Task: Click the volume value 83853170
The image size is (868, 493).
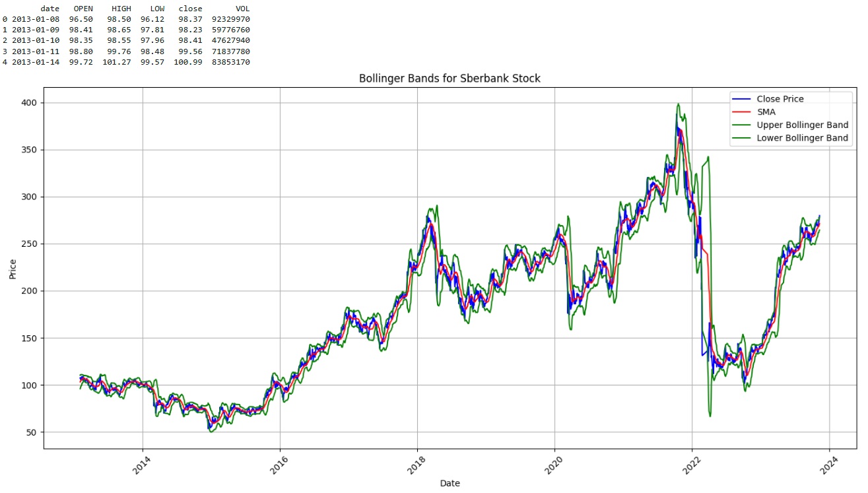Action: coord(231,62)
